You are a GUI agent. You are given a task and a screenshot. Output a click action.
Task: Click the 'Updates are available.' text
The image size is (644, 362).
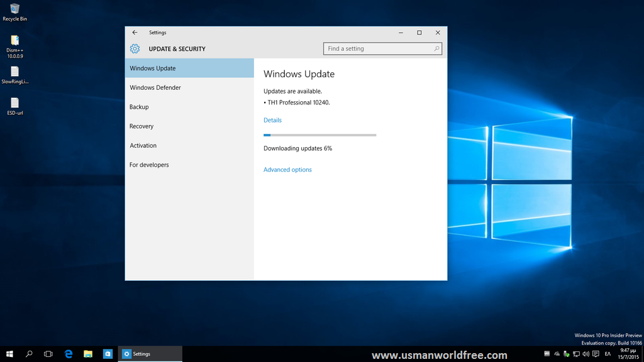click(292, 91)
